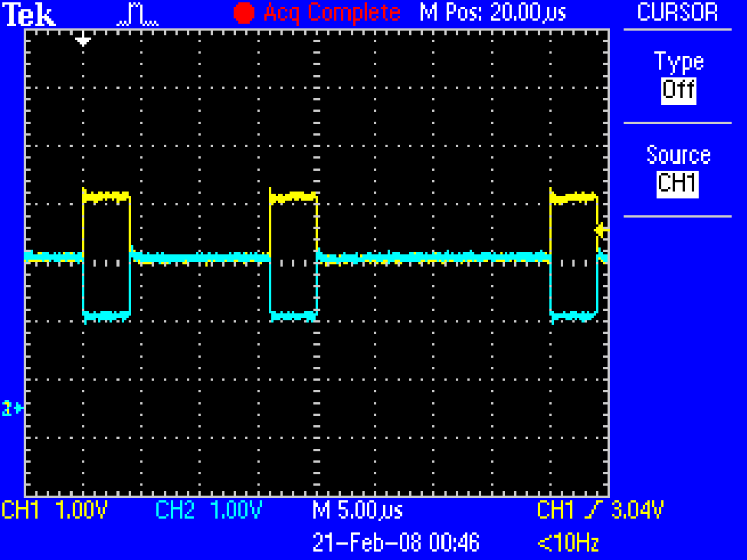Image resolution: width=747 pixels, height=560 pixels.
Task: Select the CURSOR menu title
Action: click(678, 12)
